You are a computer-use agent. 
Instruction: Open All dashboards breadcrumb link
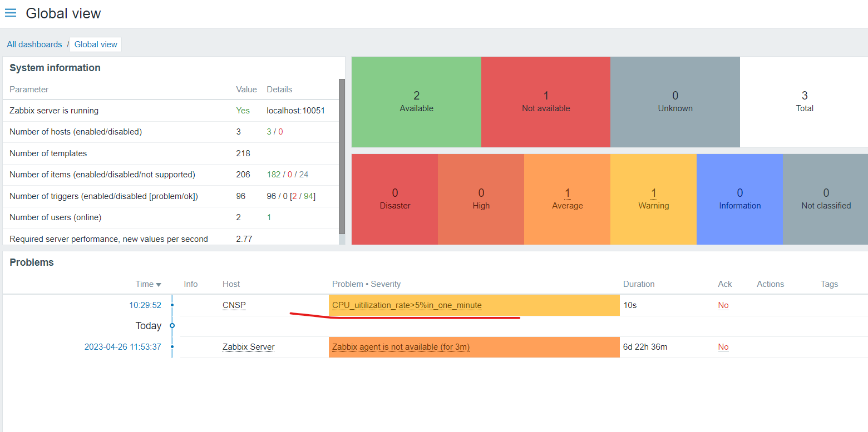[34, 44]
